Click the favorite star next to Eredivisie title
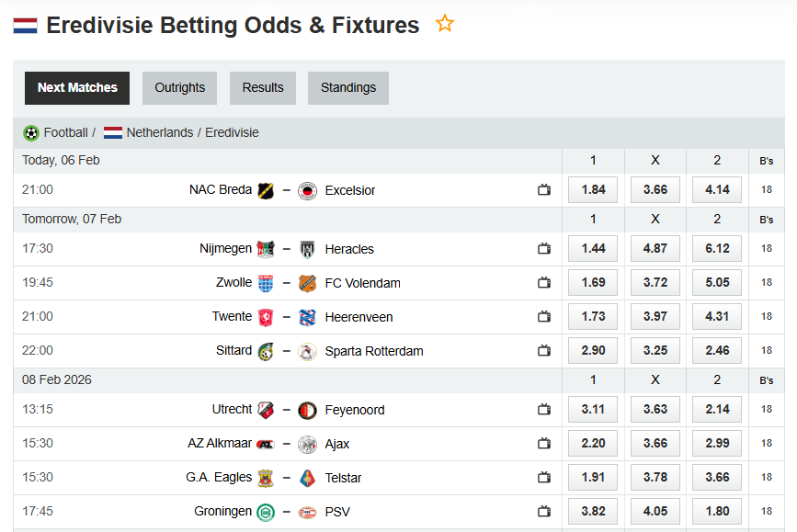This screenshot has width=797, height=532. (445, 24)
